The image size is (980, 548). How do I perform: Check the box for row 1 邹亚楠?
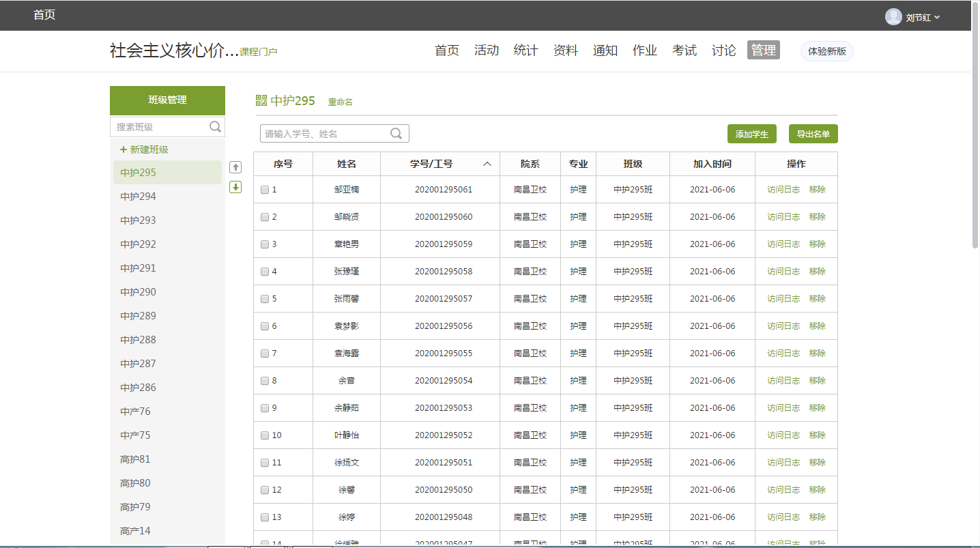pyautogui.click(x=265, y=190)
